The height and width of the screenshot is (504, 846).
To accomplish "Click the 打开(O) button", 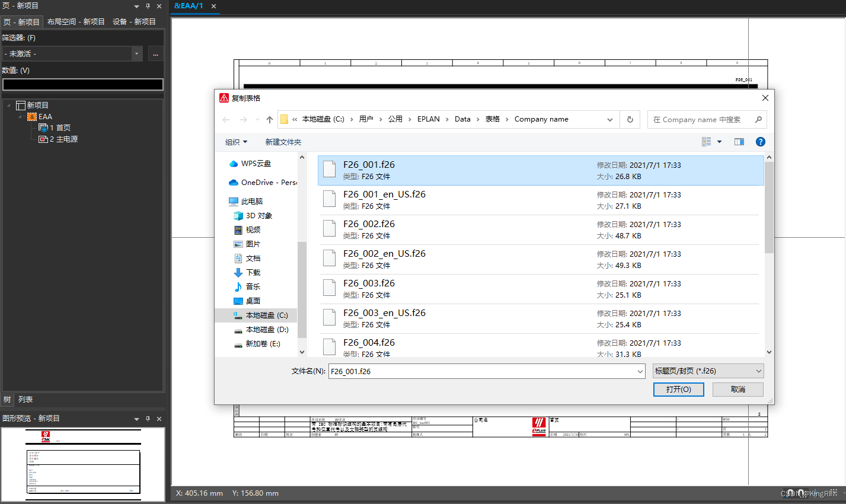I will tap(678, 390).
